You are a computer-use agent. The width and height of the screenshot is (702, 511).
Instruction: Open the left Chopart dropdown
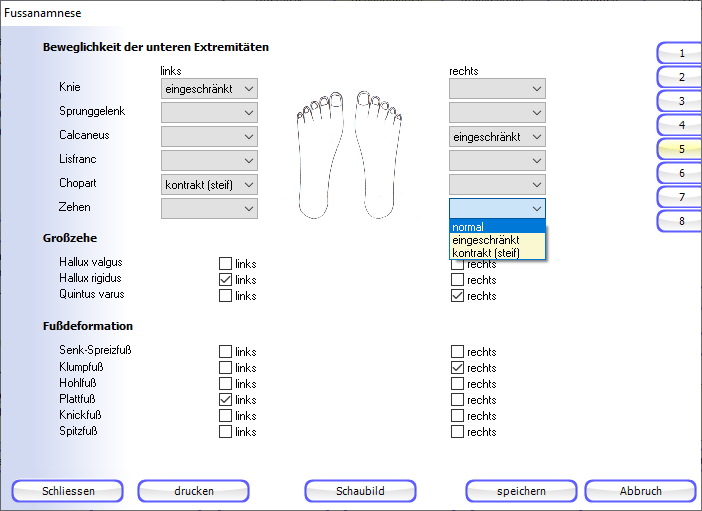209,185
